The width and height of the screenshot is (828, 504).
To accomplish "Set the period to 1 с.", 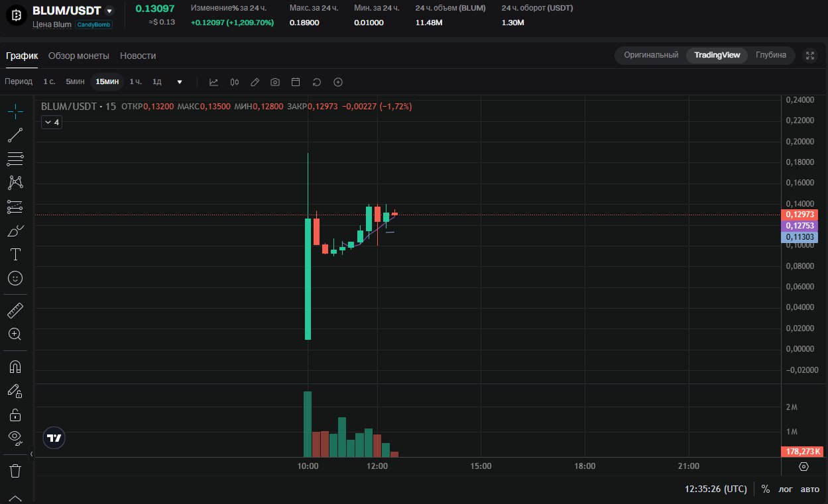I will click(49, 81).
